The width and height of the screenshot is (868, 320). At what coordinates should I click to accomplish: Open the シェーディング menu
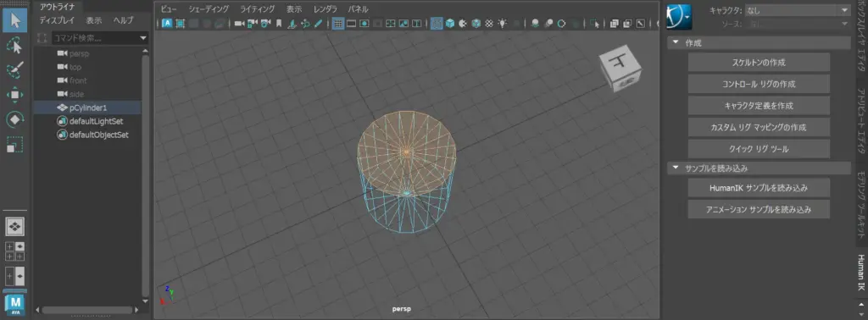pyautogui.click(x=209, y=8)
